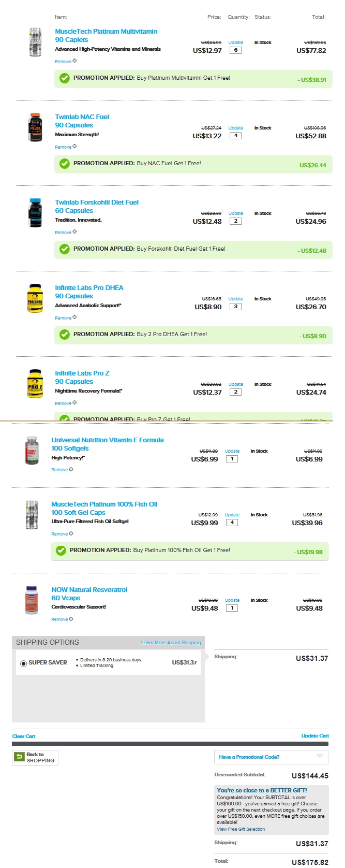Click remove X icon for Twinlab NAC Fuel

[x=74, y=147]
